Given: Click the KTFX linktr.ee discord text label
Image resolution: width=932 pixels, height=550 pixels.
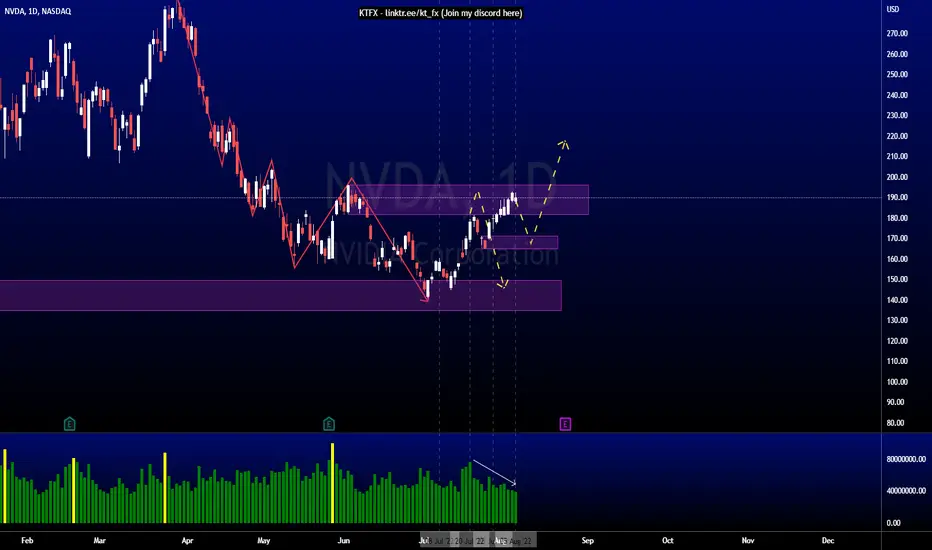Looking at the screenshot, I should click(440, 13).
